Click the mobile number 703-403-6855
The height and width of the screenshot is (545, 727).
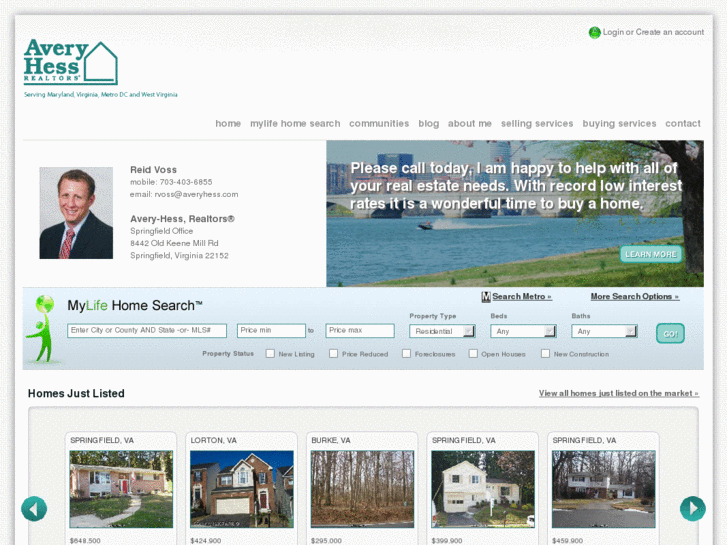(x=186, y=182)
